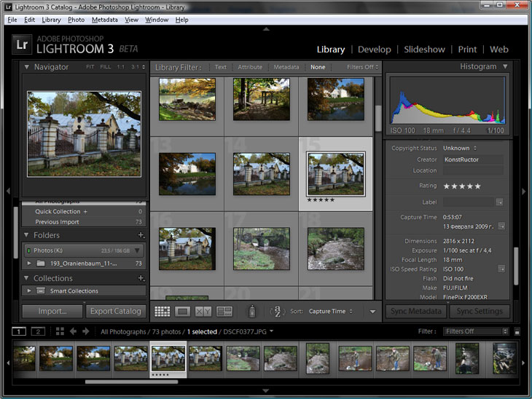532x399 pixels.
Task: Filter library by Text
Action: [221, 67]
